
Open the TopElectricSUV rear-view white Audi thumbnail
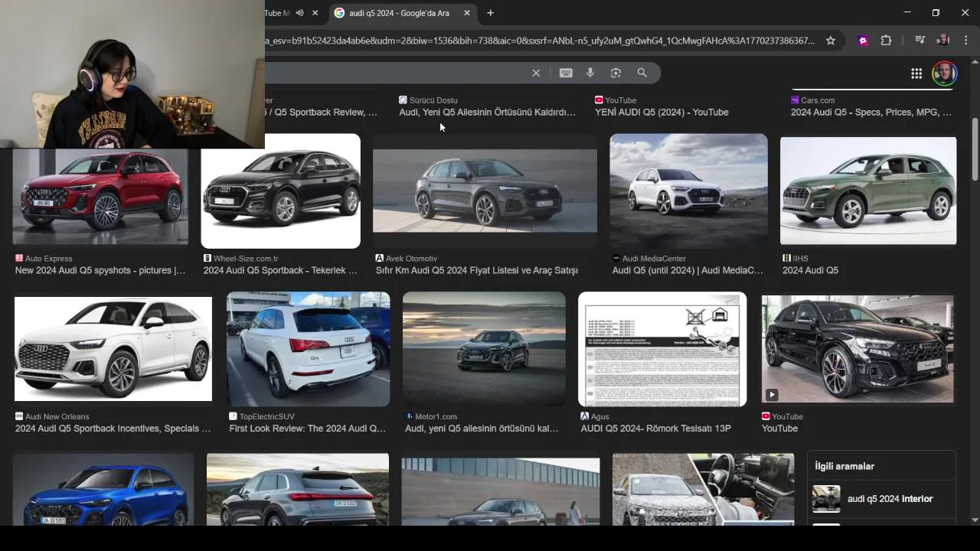(x=308, y=349)
